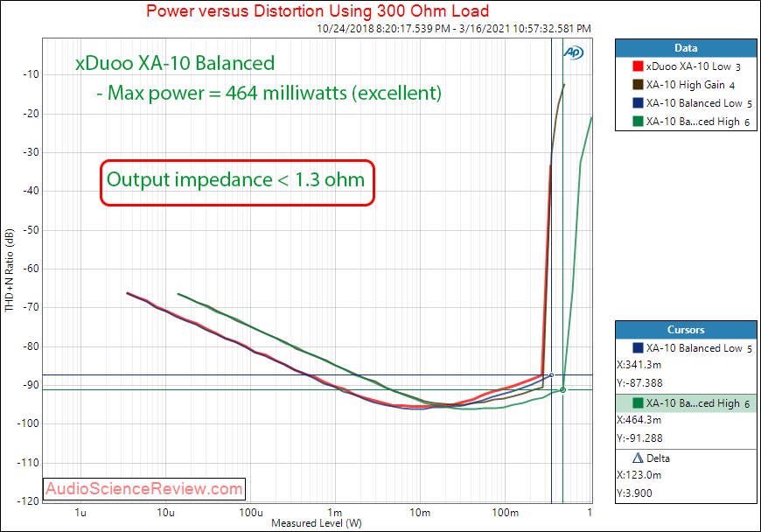Click the '-10' Y-axis tick label
This screenshot has width=761, height=532.
[x=31, y=74]
